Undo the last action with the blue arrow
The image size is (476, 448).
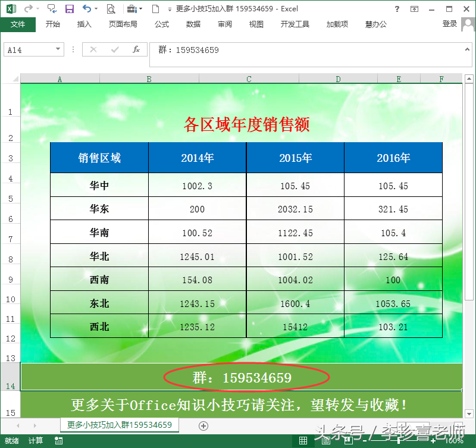pos(86,8)
